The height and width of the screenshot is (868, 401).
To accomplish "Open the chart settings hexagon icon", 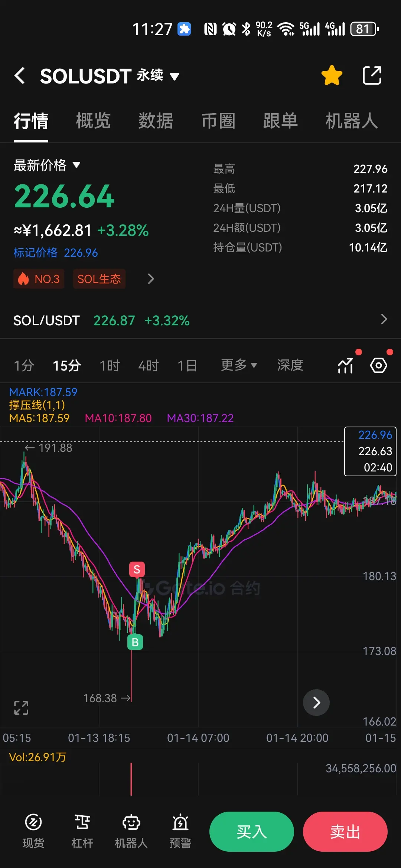I will (x=379, y=365).
